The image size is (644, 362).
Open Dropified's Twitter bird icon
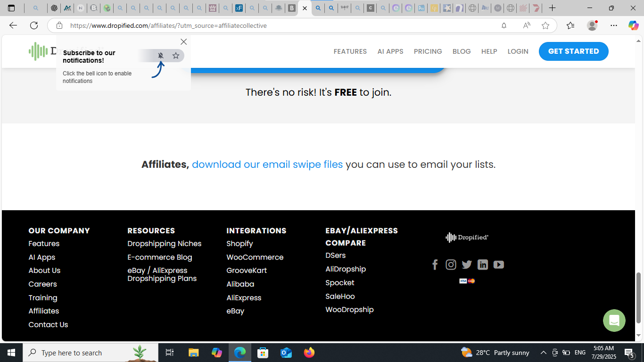(467, 264)
